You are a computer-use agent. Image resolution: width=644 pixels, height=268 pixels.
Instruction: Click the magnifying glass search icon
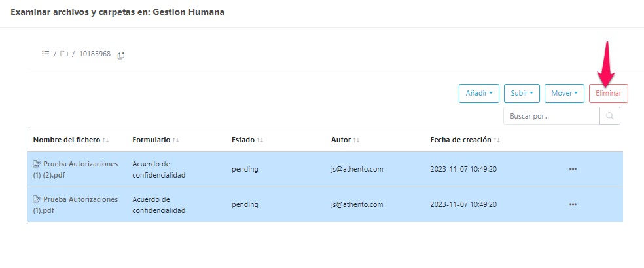coord(609,116)
